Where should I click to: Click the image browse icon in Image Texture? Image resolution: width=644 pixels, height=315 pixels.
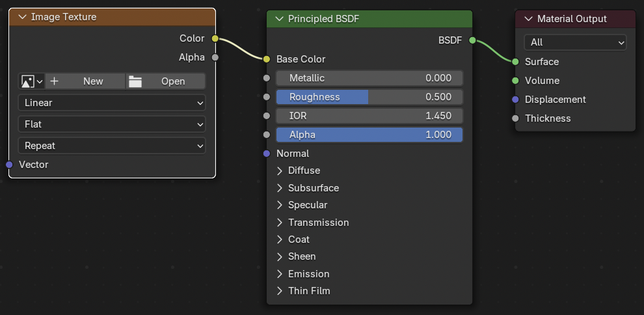coord(31,81)
